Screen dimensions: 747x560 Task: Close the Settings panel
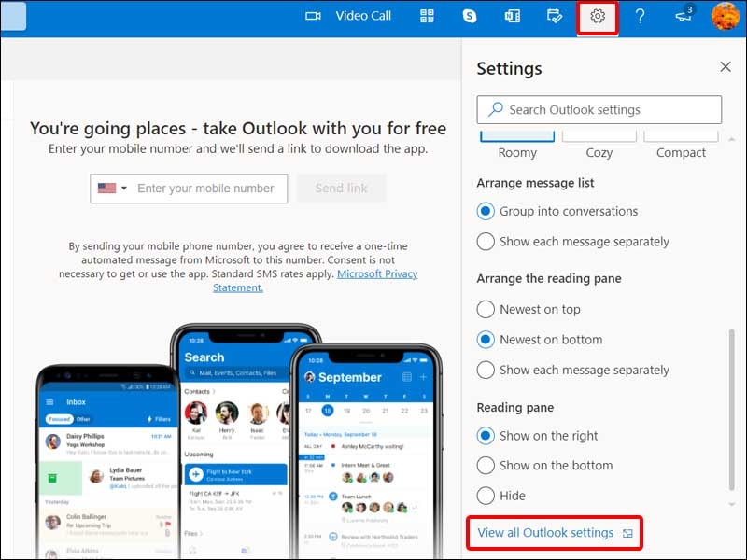(726, 66)
